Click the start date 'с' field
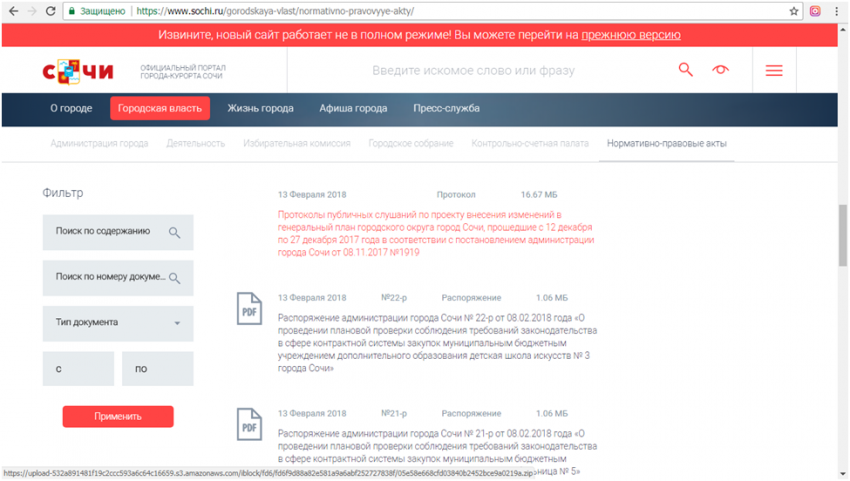This screenshot has height=481, width=850. click(78, 369)
